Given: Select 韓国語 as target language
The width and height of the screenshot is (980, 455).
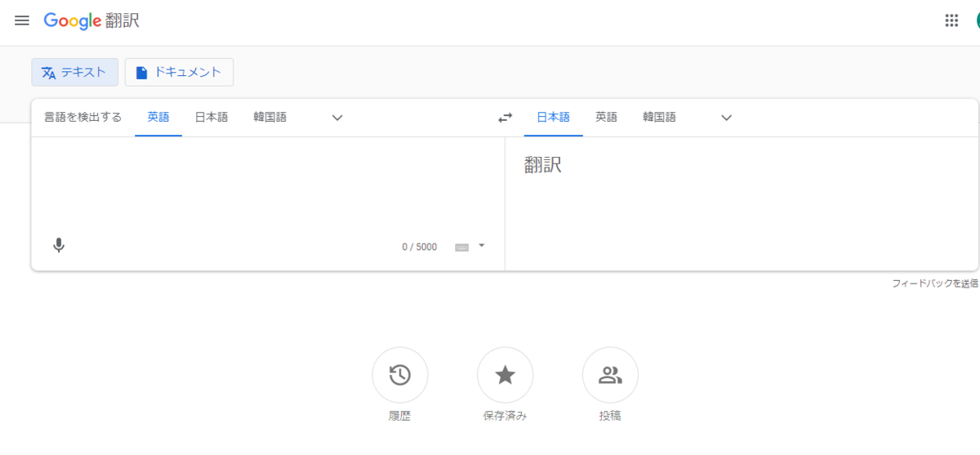Looking at the screenshot, I should [659, 117].
